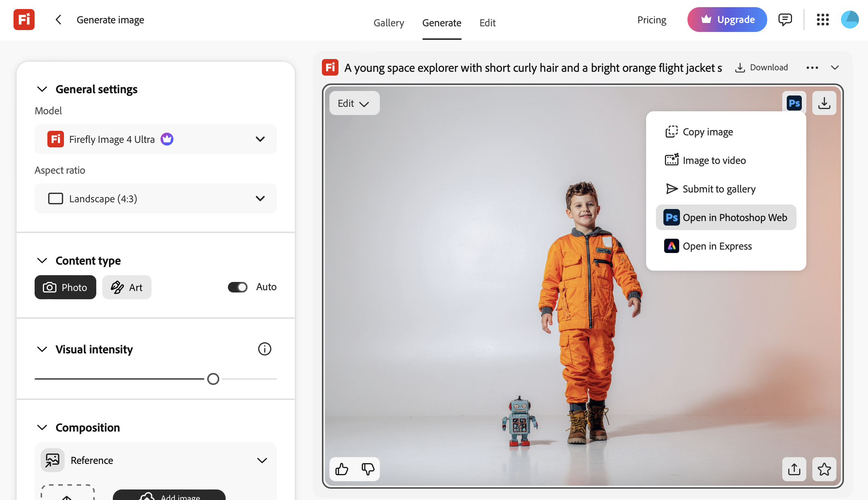Give the image a thumbs up
The image size is (868, 500).
pyautogui.click(x=342, y=469)
